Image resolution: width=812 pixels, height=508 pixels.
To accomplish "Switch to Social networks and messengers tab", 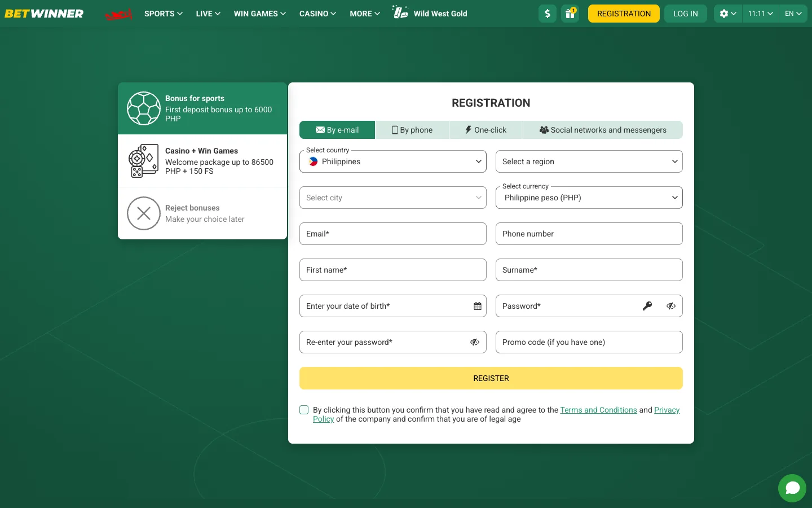I will (x=603, y=130).
